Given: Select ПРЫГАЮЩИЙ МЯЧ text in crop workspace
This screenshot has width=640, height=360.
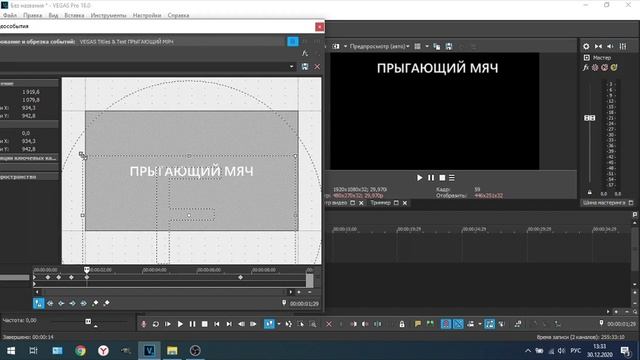Looking at the screenshot, I should pos(191,171).
